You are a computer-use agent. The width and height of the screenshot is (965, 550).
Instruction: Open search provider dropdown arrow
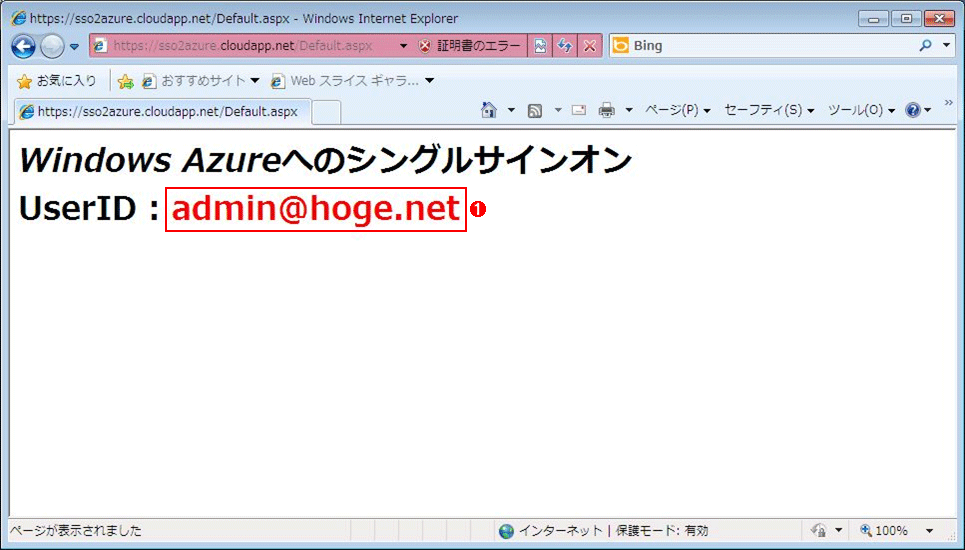pyautogui.click(x=946, y=46)
